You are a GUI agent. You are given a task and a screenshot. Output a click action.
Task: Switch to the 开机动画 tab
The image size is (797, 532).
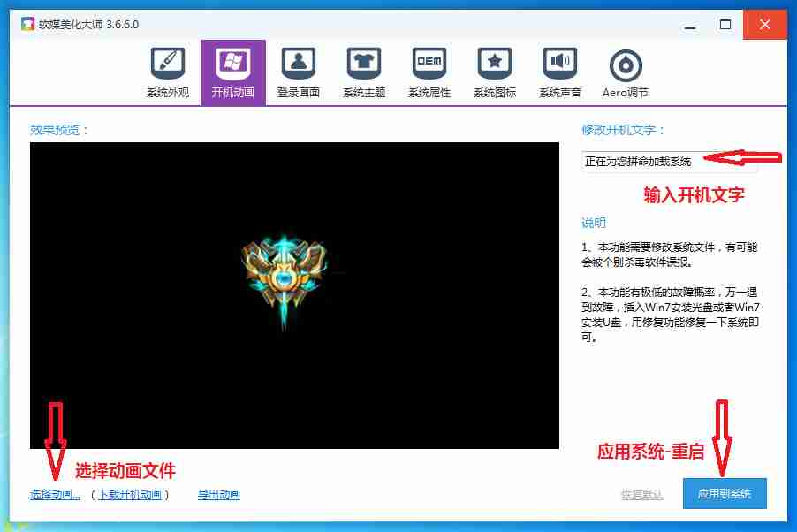(232, 71)
